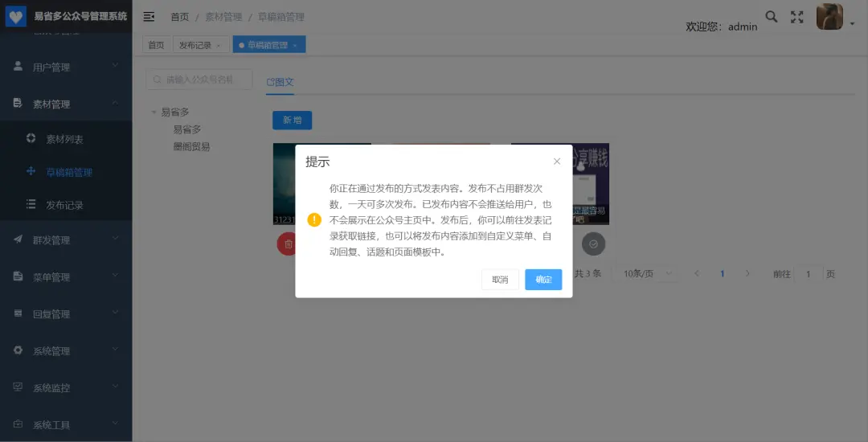This screenshot has width=868, height=442.
Task: Expand the 系统管理 menu chevron
Action: click(x=115, y=349)
